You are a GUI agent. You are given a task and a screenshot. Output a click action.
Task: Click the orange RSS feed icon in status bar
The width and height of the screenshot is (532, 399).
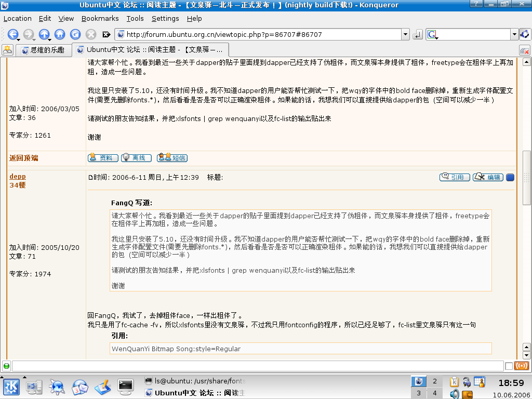[x=522, y=366]
